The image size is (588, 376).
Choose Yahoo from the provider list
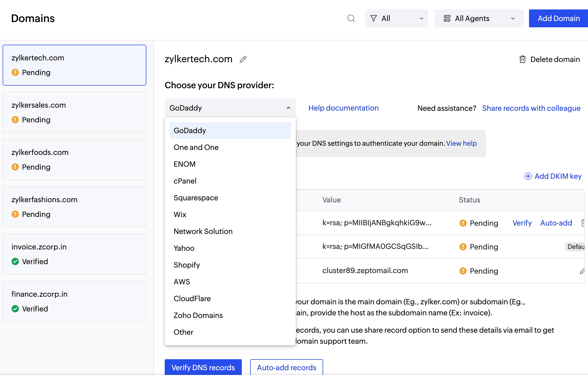click(230, 248)
